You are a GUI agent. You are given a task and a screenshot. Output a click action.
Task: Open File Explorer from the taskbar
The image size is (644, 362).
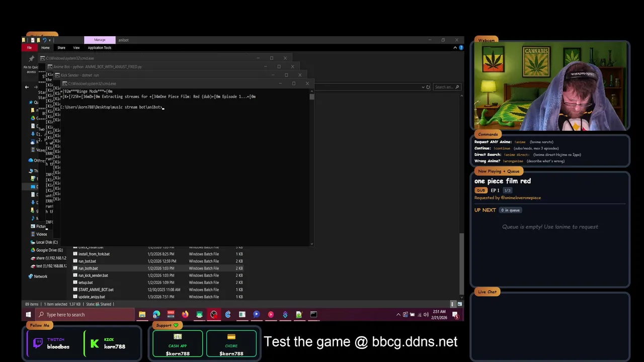[142, 315]
